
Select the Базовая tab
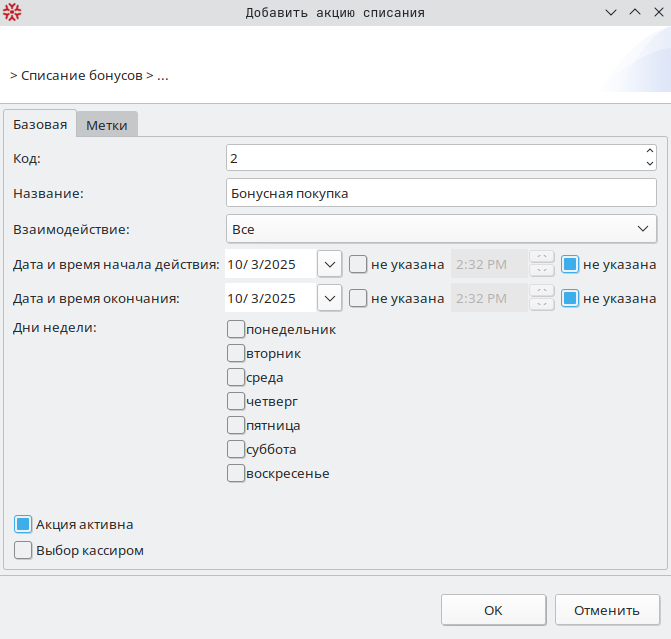(x=40, y=125)
